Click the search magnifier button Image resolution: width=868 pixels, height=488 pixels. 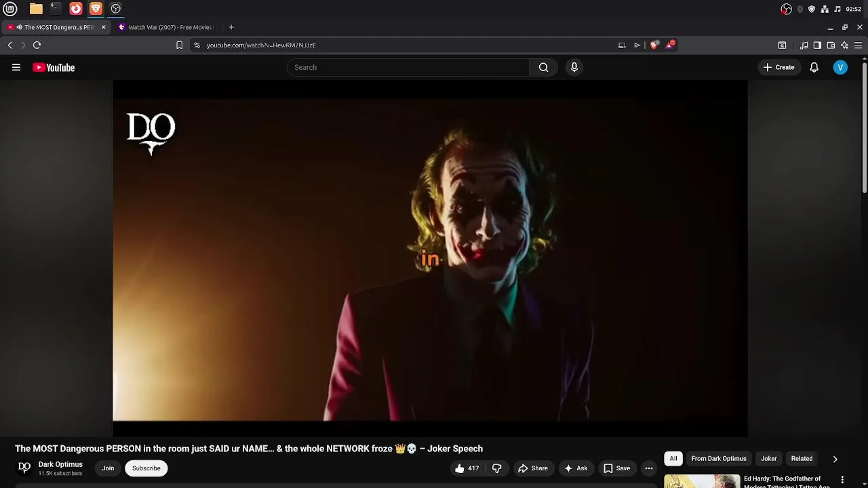[543, 67]
